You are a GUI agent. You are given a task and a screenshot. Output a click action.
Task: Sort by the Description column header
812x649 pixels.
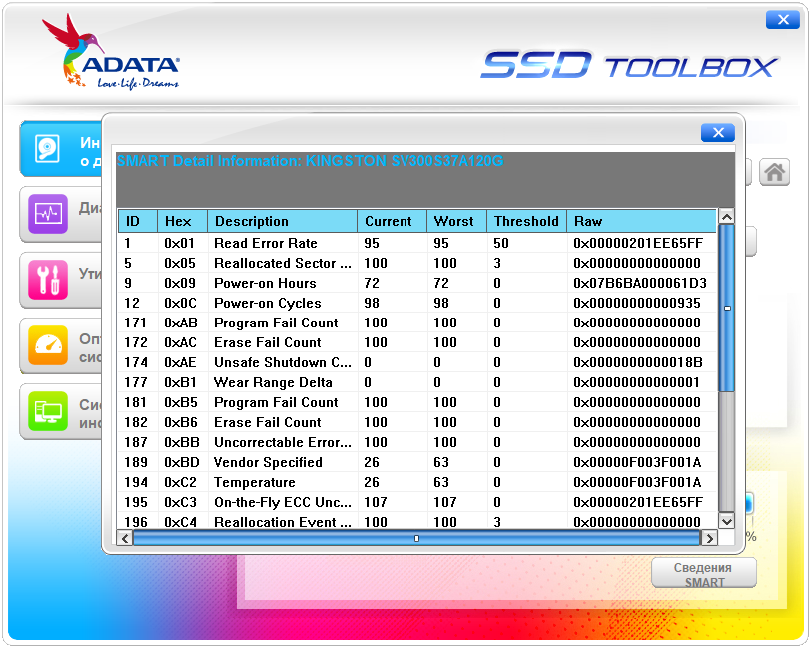[283, 221]
